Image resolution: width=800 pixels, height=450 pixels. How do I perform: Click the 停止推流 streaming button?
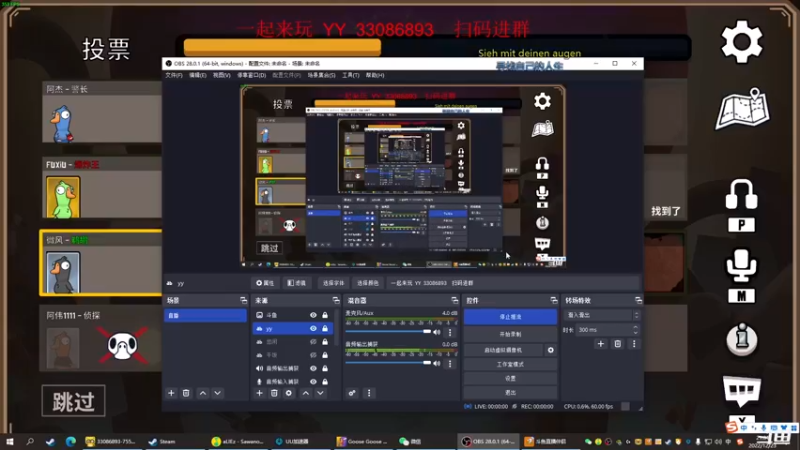pos(510,317)
